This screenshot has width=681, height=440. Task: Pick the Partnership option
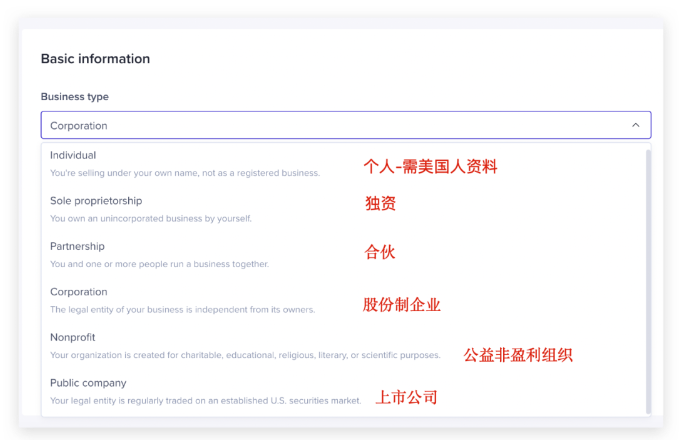point(77,246)
